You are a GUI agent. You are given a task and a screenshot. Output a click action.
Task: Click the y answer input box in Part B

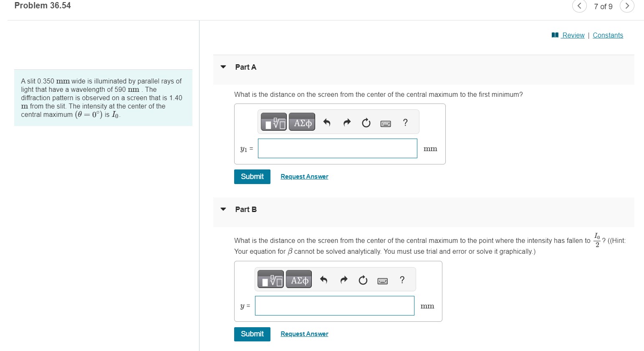click(x=335, y=306)
